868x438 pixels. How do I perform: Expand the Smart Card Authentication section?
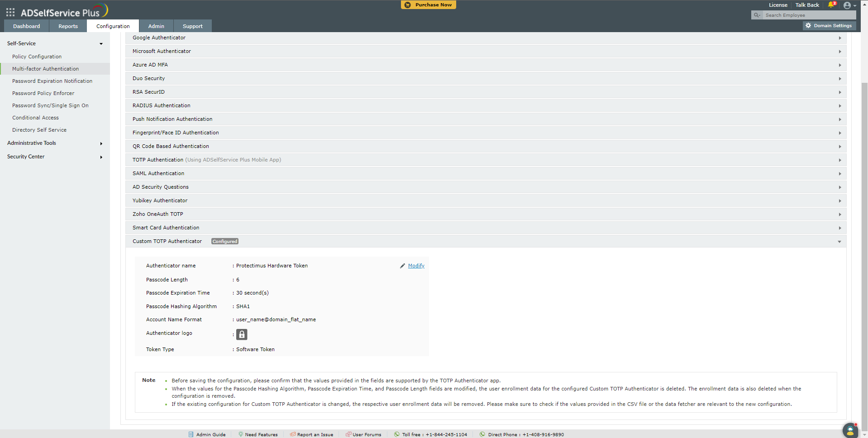click(486, 228)
